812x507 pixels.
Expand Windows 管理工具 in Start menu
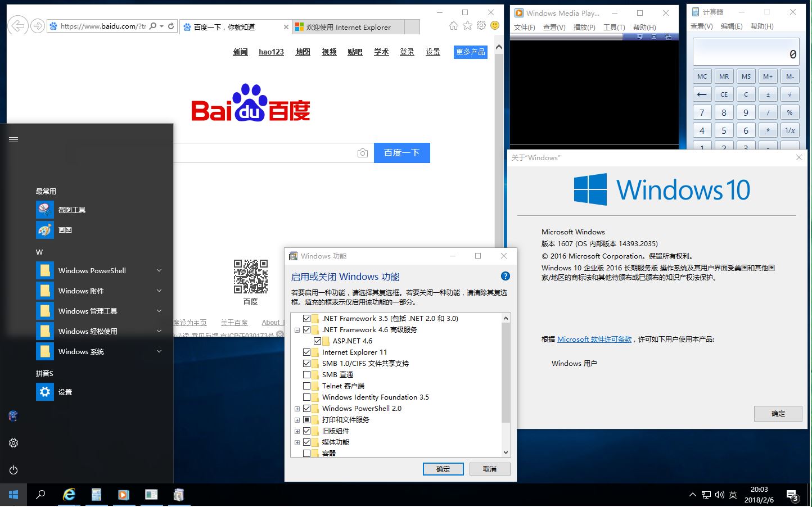159,311
